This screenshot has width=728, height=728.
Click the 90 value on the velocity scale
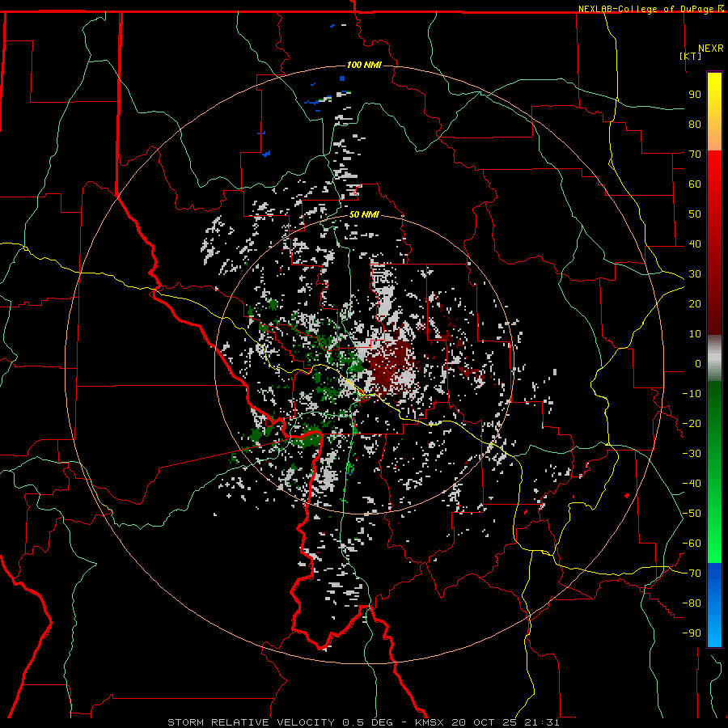pyautogui.click(x=695, y=95)
